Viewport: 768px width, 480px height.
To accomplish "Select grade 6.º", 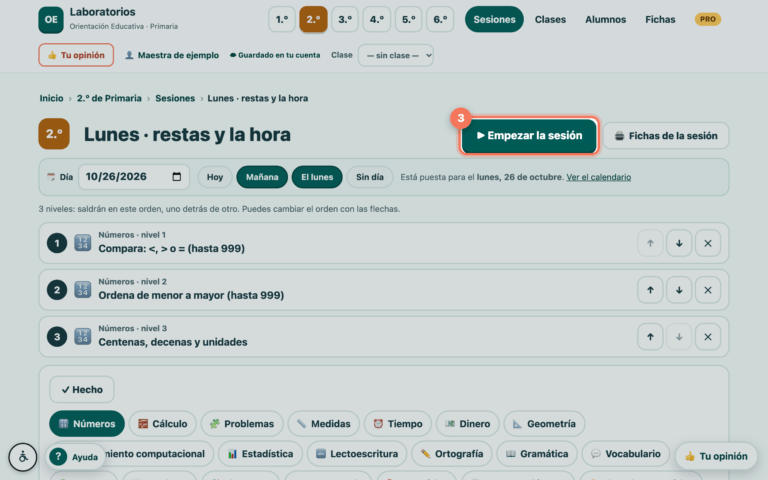I will coord(440,20).
